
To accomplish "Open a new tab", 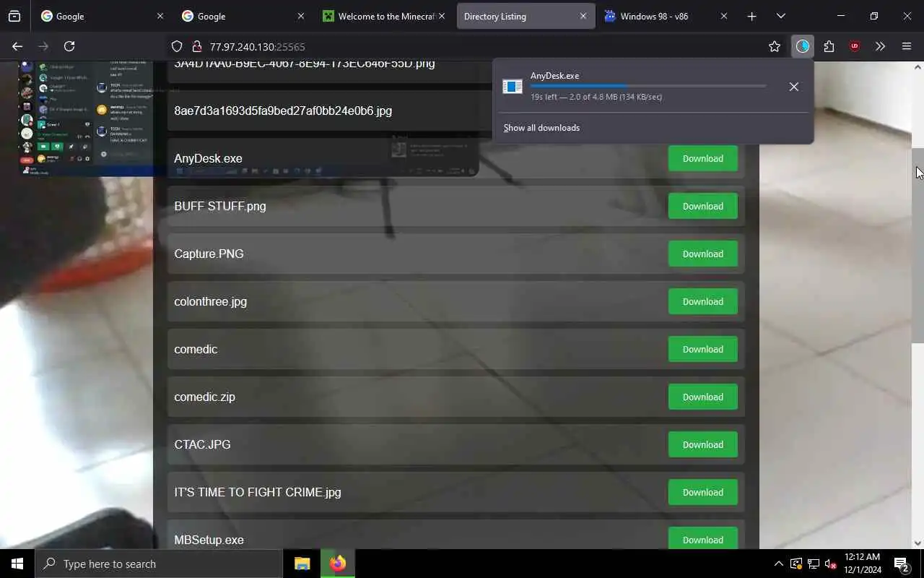I will (751, 16).
